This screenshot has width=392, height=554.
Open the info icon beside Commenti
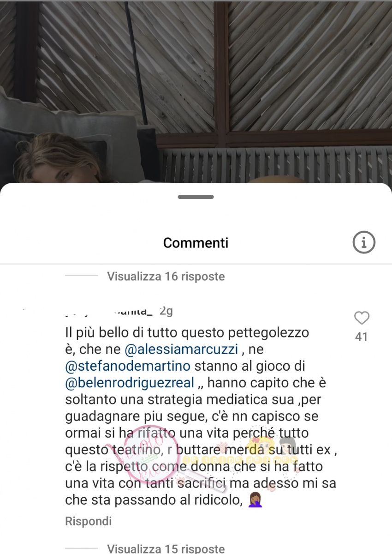click(364, 242)
